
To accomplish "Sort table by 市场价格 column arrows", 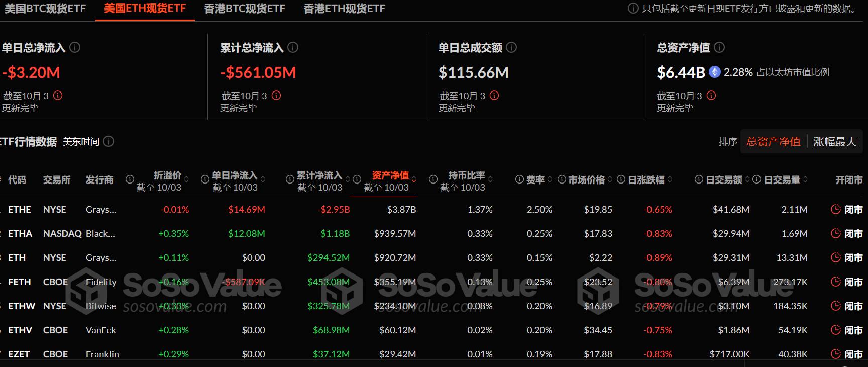I will 610,179.
